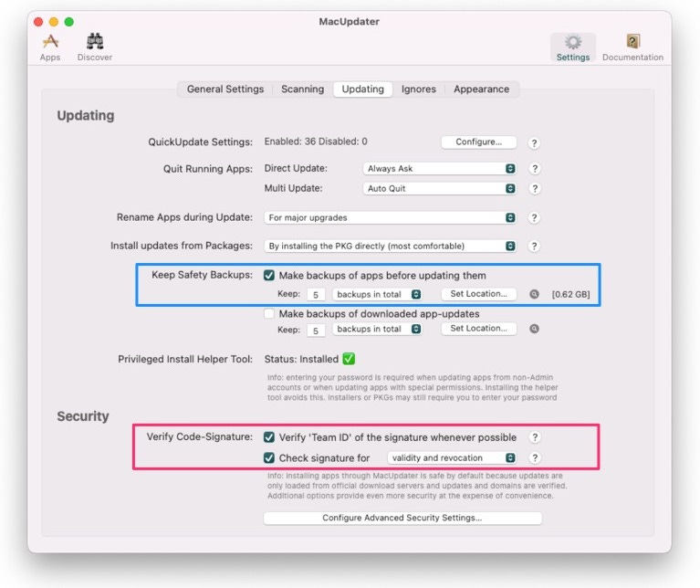Image resolution: width=700 pixels, height=588 pixels.
Task: Show help for Direct Update
Action: 535,169
